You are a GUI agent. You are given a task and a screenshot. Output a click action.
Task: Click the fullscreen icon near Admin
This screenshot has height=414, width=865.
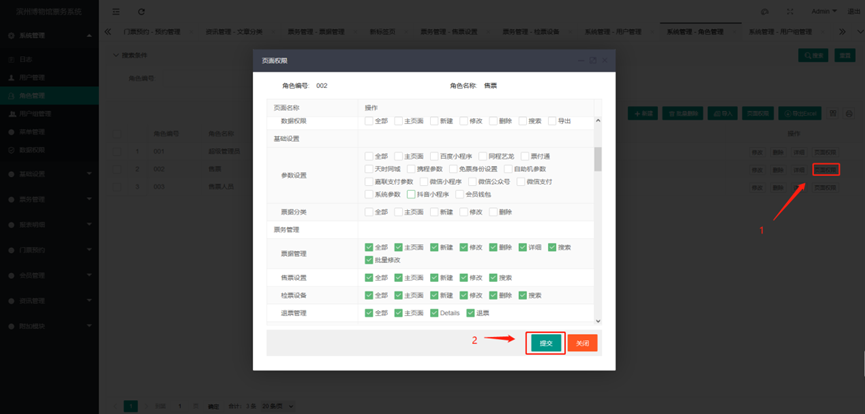click(790, 12)
